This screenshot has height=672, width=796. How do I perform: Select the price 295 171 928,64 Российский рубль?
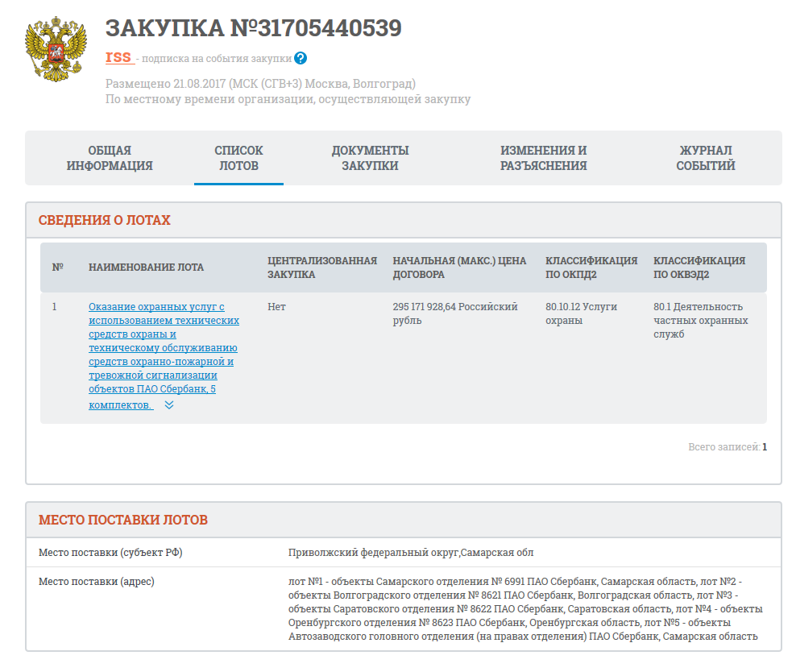(455, 313)
